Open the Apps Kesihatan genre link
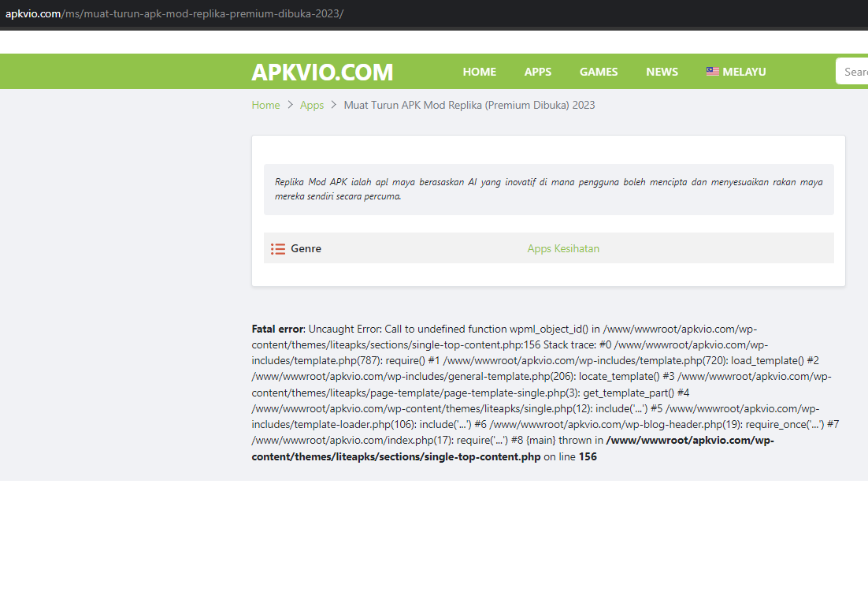This screenshot has width=868, height=603. pyautogui.click(x=563, y=249)
